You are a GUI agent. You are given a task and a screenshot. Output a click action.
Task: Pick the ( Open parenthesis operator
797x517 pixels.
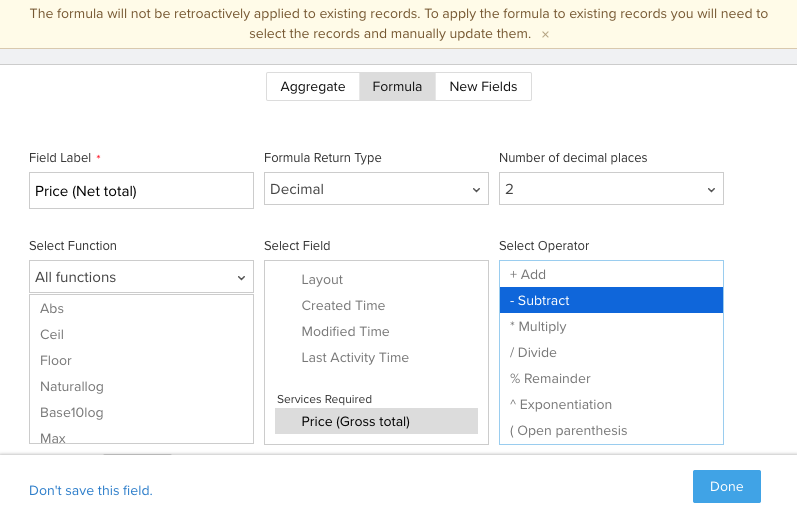pyautogui.click(x=568, y=431)
